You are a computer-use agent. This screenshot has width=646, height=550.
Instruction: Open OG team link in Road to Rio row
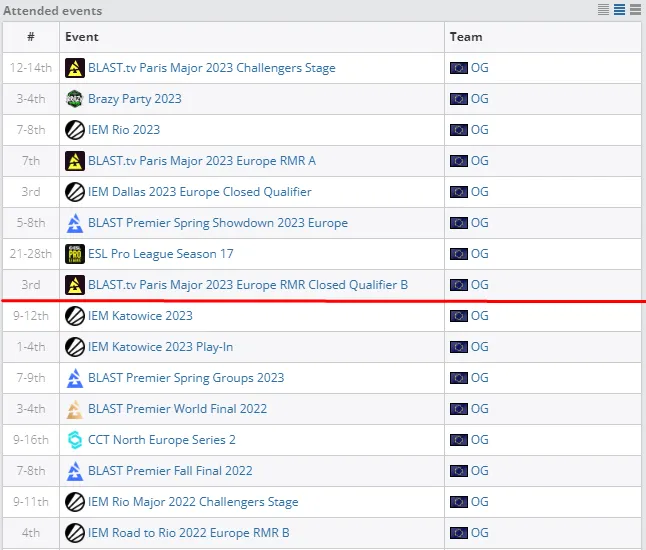(x=480, y=533)
